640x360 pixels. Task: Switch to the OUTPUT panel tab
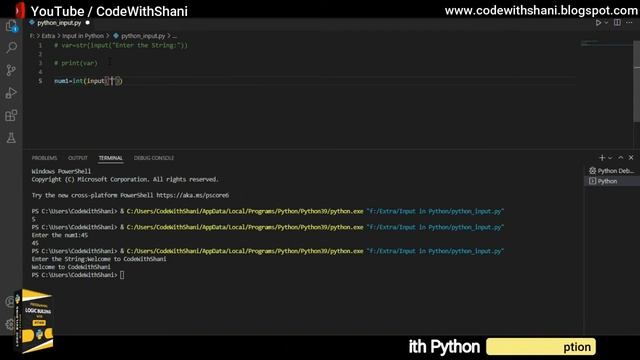tap(78, 158)
